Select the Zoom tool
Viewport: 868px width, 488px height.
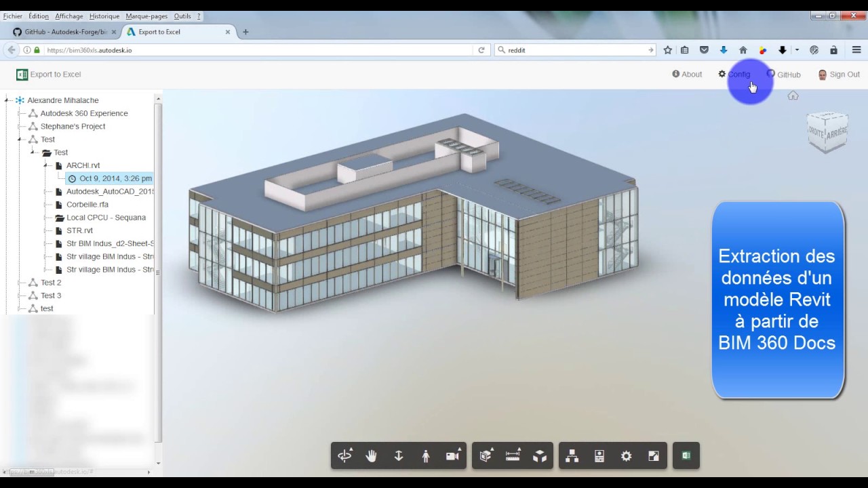click(x=399, y=456)
